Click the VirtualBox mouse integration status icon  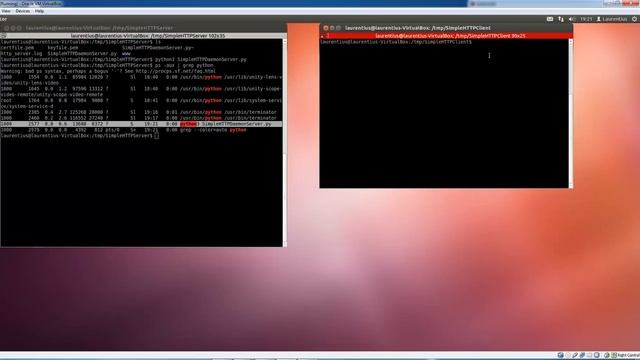(607, 355)
